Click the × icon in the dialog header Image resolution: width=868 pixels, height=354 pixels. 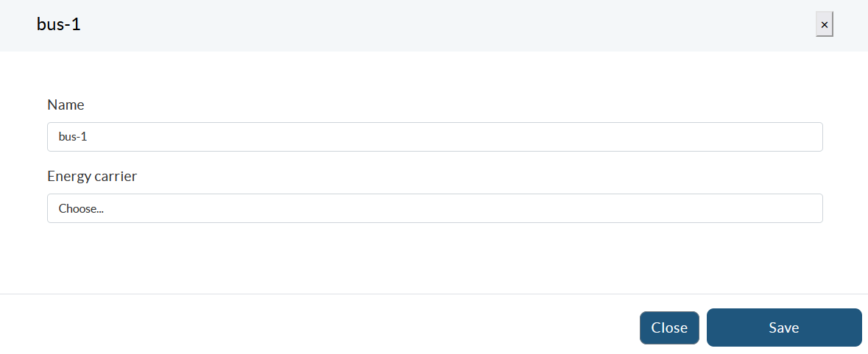(824, 25)
